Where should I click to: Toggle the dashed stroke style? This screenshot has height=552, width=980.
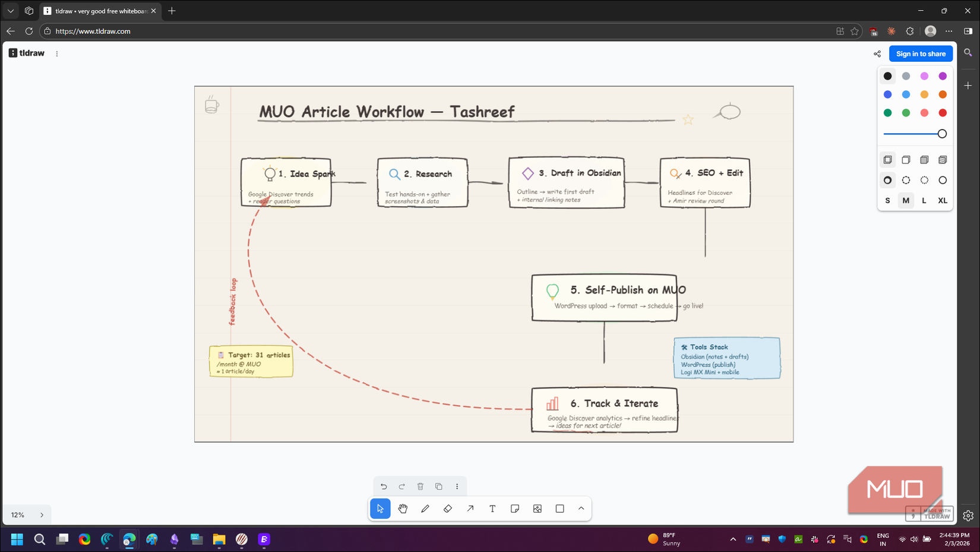coord(906,180)
